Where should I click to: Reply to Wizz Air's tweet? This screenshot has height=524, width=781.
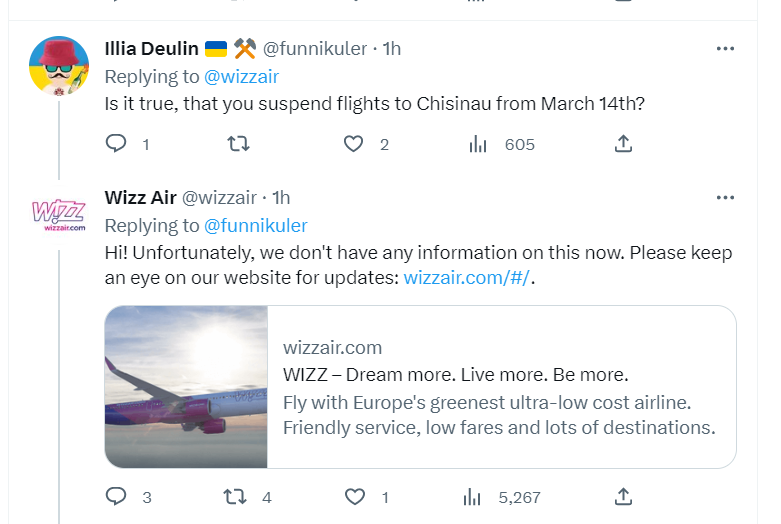click(117, 496)
